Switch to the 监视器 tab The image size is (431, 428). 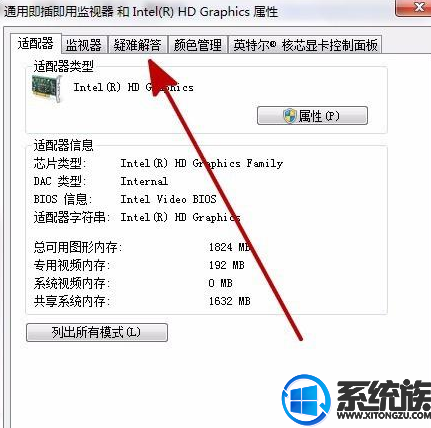84,45
